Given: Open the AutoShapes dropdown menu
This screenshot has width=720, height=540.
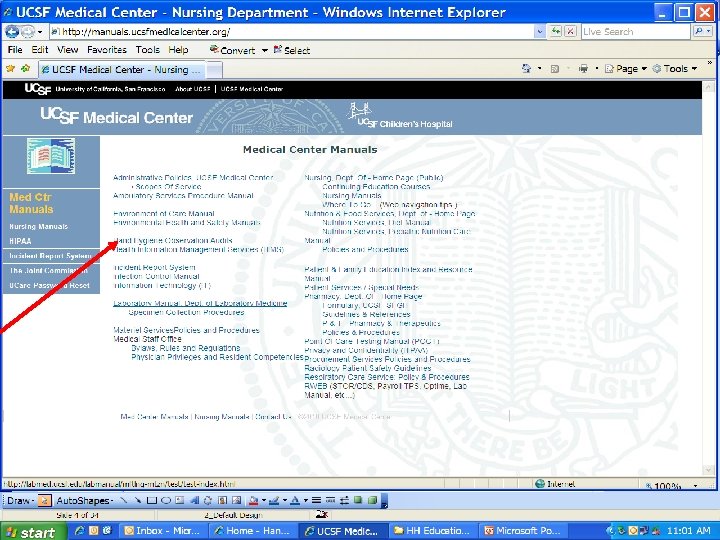Looking at the screenshot, I should (85, 500).
